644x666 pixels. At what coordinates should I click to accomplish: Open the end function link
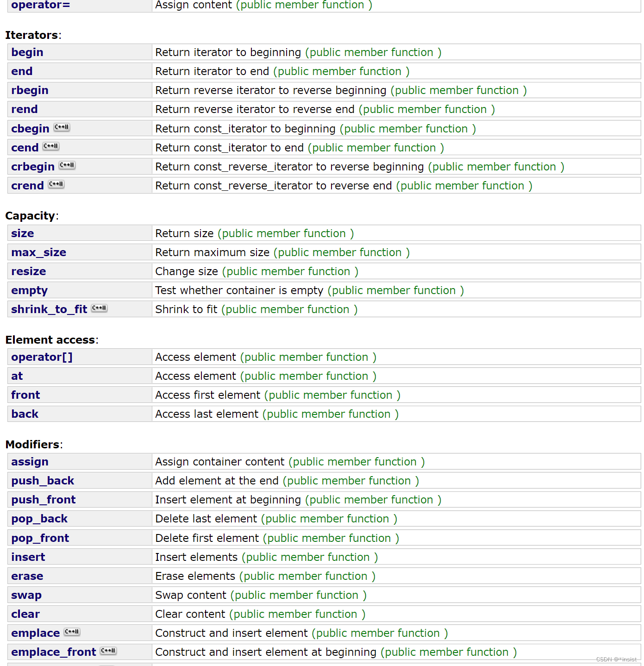22,71
